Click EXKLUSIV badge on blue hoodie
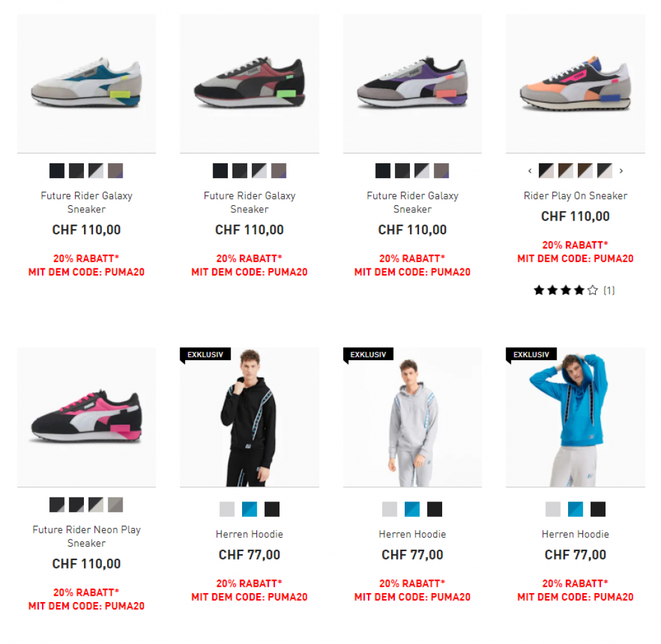The width and height of the screenshot is (661, 644). [531, 354]
